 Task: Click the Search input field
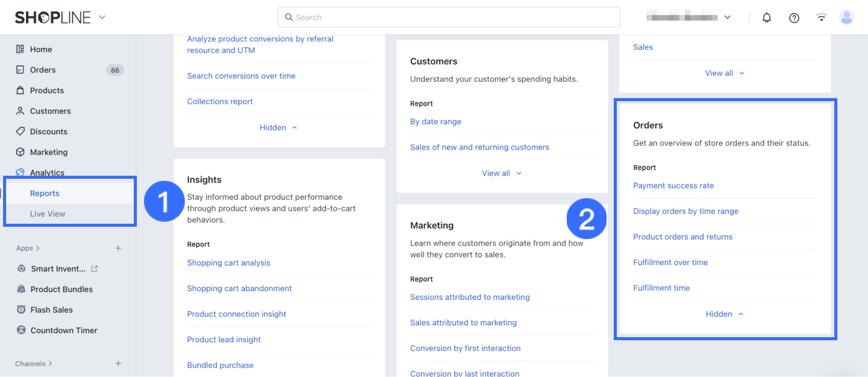(449, 17)
